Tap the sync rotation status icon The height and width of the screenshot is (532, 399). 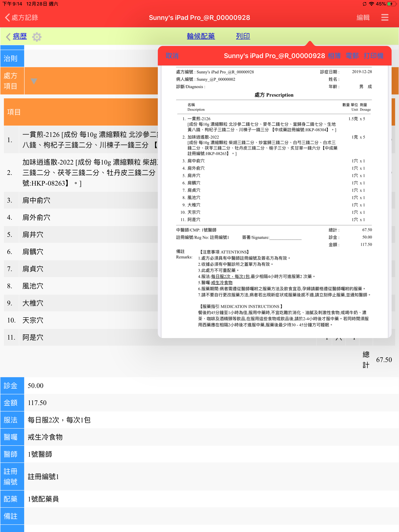pos(364,4)
